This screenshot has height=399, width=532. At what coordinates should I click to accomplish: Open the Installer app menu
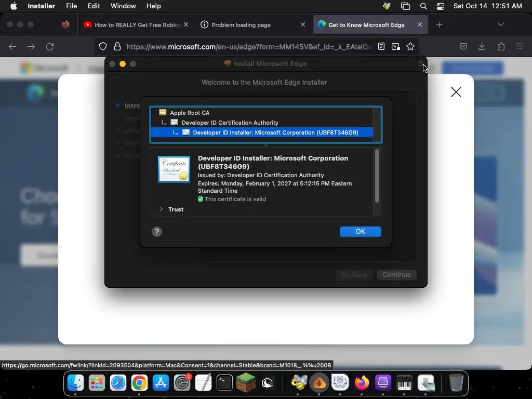pyautogui.click(x=42, y=6)
